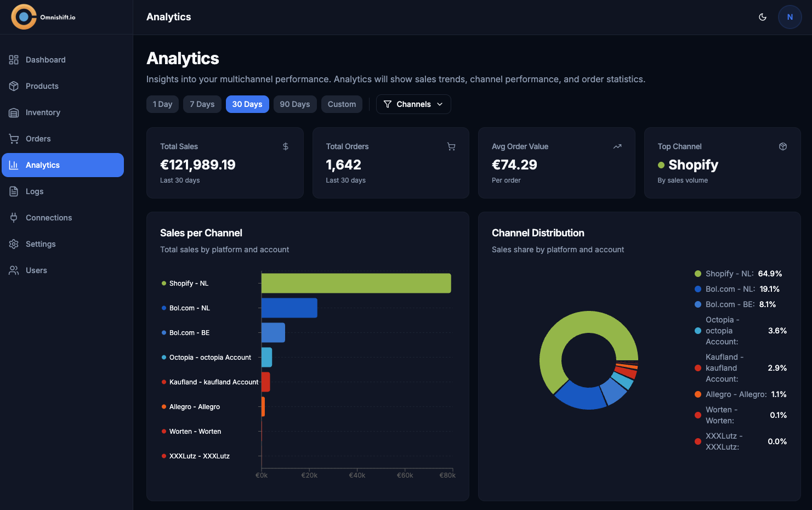The height and width of the screenshot is (510, 812).
Task: Click the Octopia - octopia Account chart label
Action: (210, 358)
